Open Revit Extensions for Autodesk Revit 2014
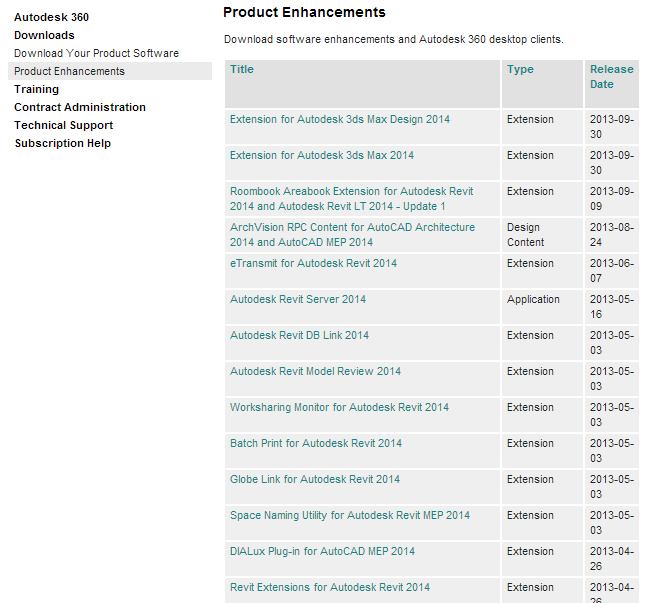 330,587
